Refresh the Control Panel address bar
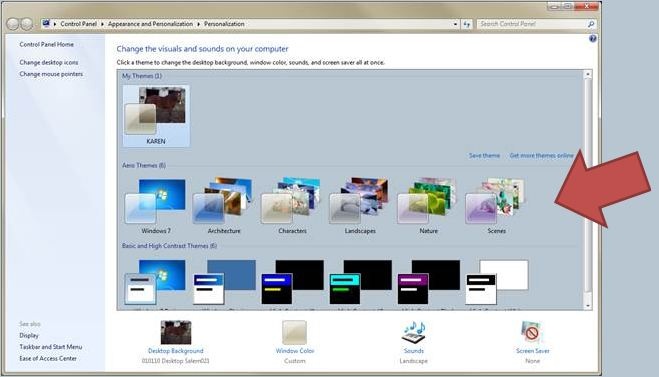Screen dimensions: 659x377 coord(467,24)
